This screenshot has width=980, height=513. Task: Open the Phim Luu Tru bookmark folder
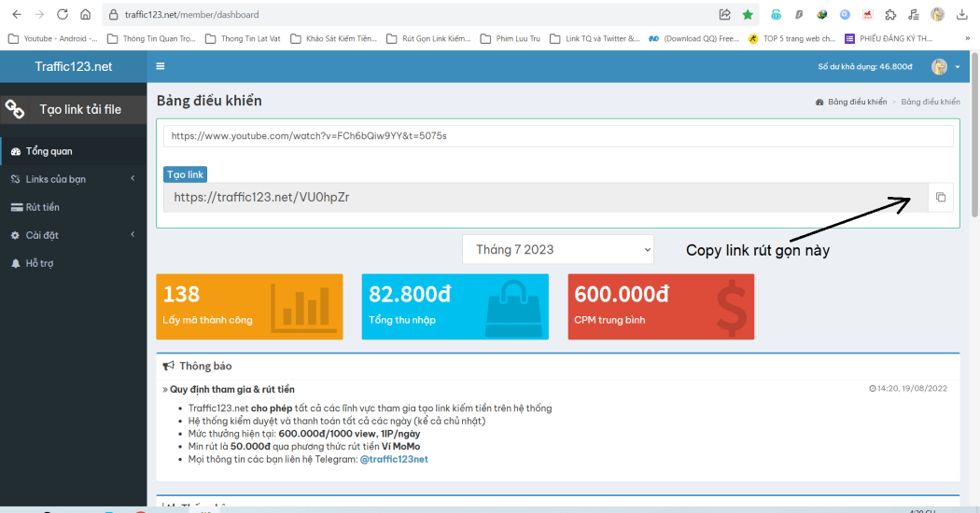511,39
